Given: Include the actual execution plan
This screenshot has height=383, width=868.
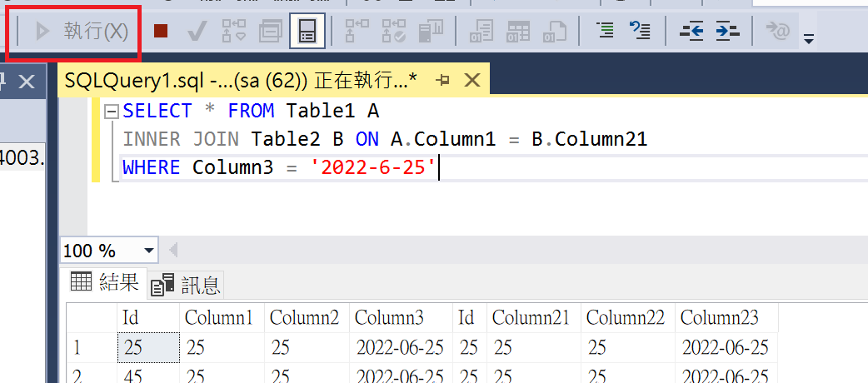Looking at the screenshot, I should coord(357,32).
